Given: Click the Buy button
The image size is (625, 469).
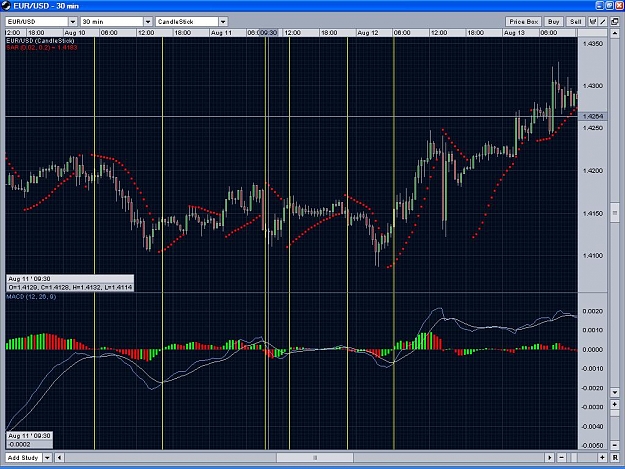Looking at the screenshot, I should click(553, 22).
